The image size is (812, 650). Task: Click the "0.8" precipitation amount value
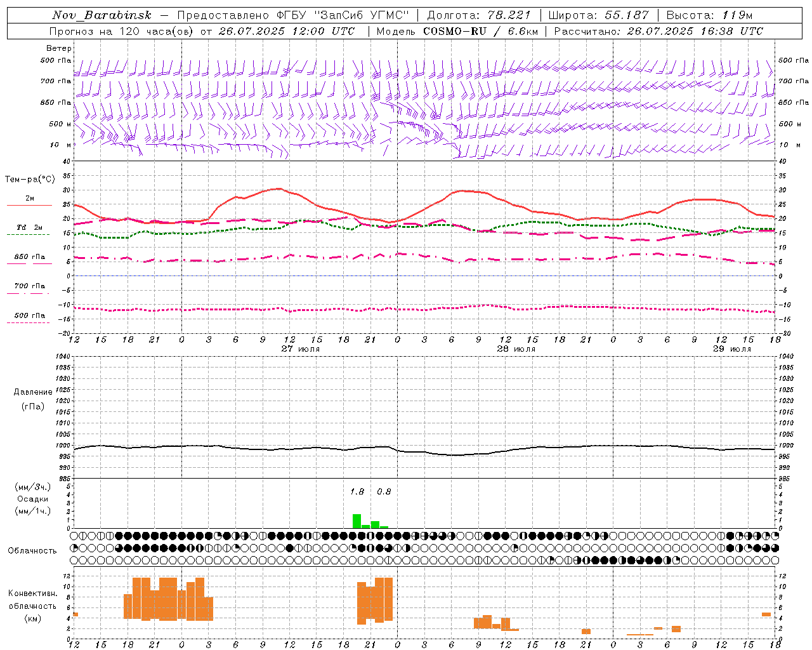click(x=384, y=492)
